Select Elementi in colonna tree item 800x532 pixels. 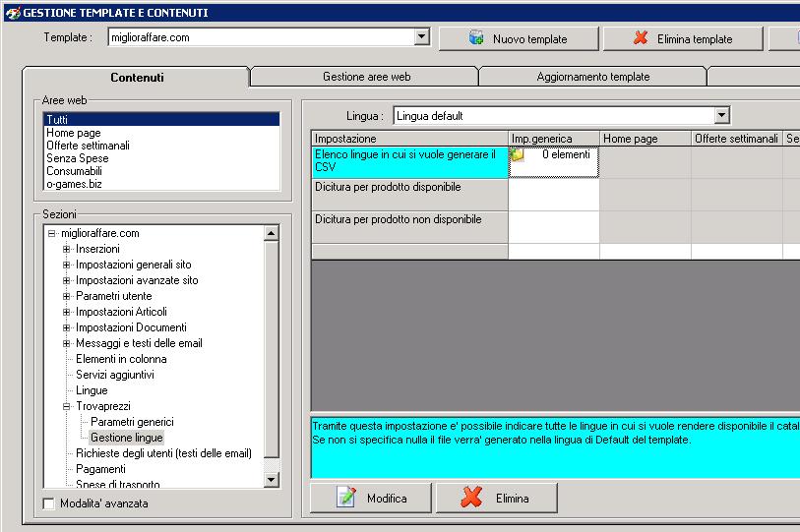point(121,359)
